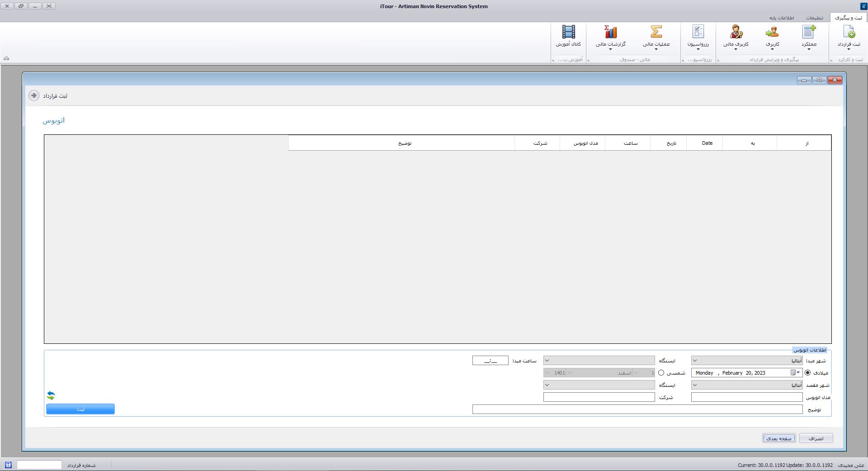Viewport: 868px width, 471px height.
Task: Switch to the Base Information (اطلاعات پایه) tab
Action: pos(782,18)
